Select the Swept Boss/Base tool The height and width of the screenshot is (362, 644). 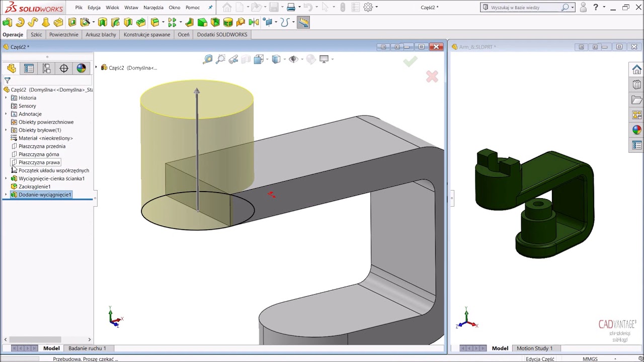coord(33,22)
